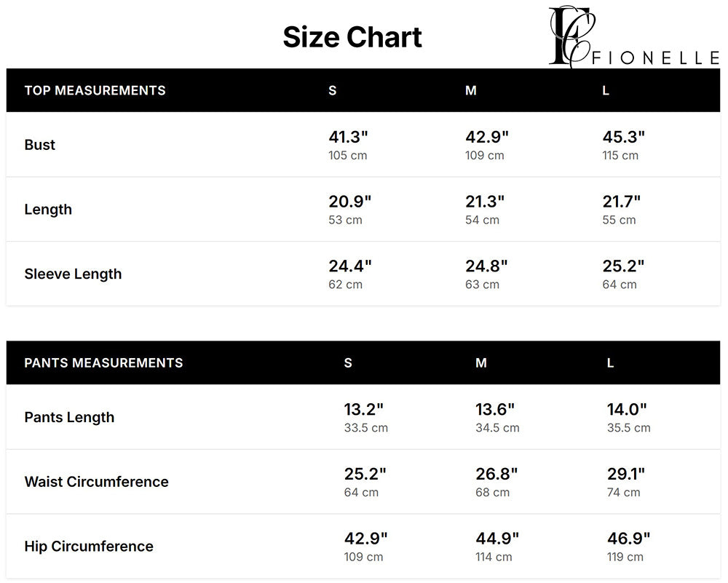Viewport: 728px width, 583px height.
Task: Click the M column header in pants measurements
Action: pos(481,362)
